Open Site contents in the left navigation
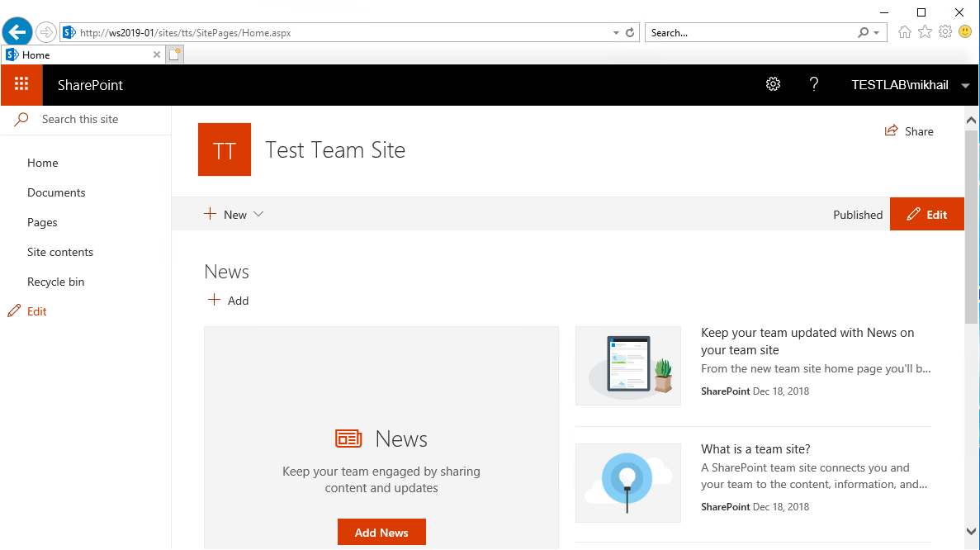The height and width of the screenshot is (550, 980). (x=60, y=252)
